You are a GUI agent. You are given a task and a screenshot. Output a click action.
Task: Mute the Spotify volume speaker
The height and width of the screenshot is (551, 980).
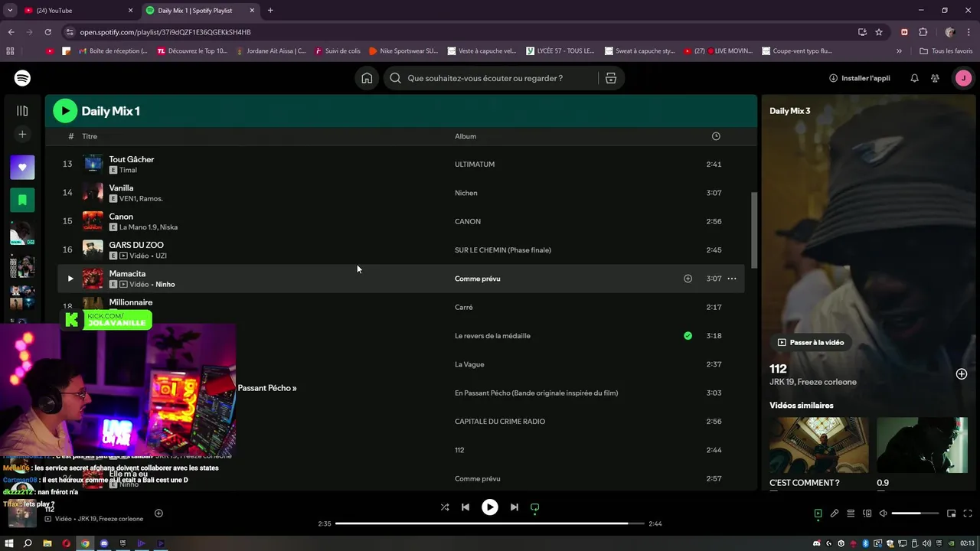coord(884,514)
